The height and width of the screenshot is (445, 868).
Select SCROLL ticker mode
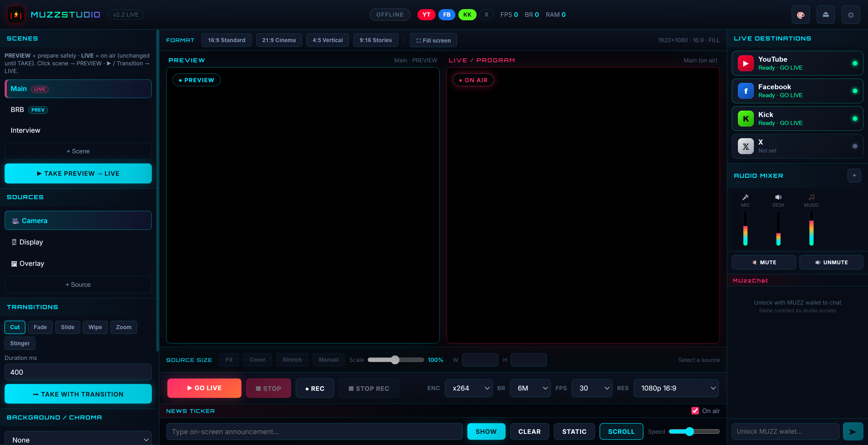[x=621, y=431]
